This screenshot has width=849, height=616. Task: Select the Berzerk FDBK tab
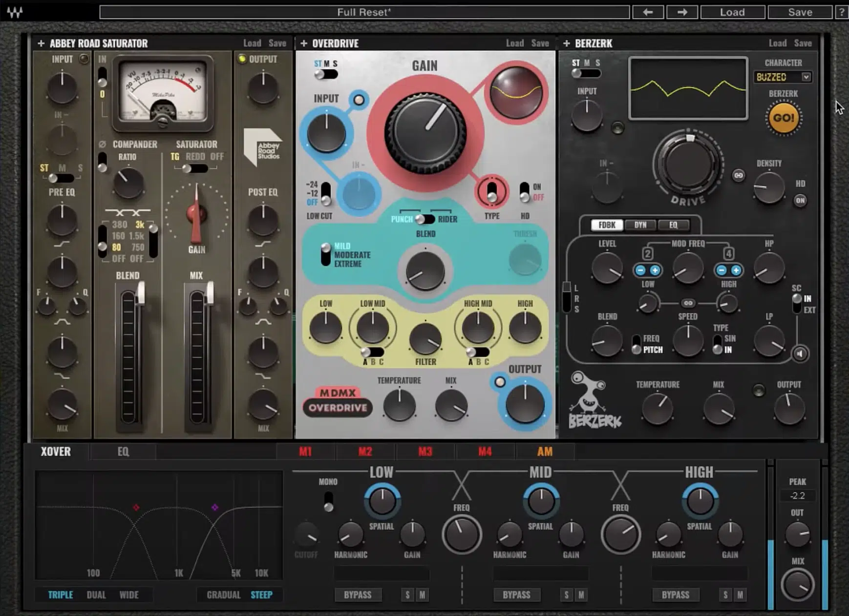click(607, 225)
